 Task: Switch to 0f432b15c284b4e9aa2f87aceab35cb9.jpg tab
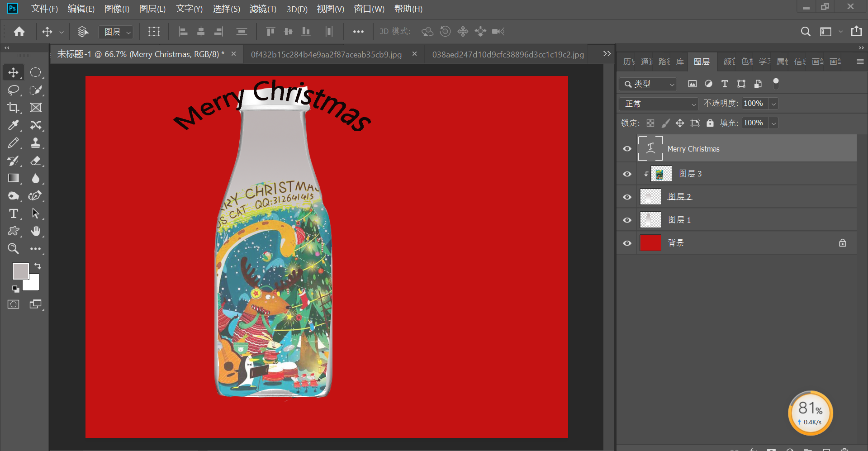pyautogui.click(x=326, y=54)
